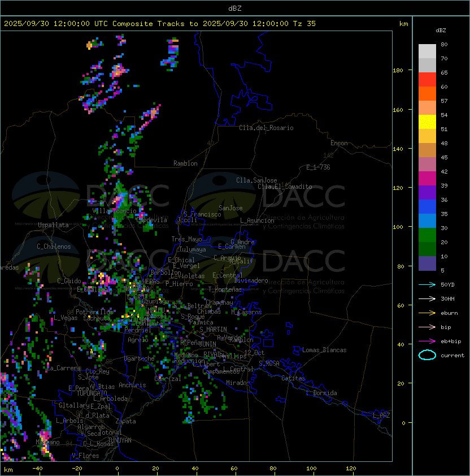Click the km label at bottom left
The image size is (470, 476).
click(8, 470)
